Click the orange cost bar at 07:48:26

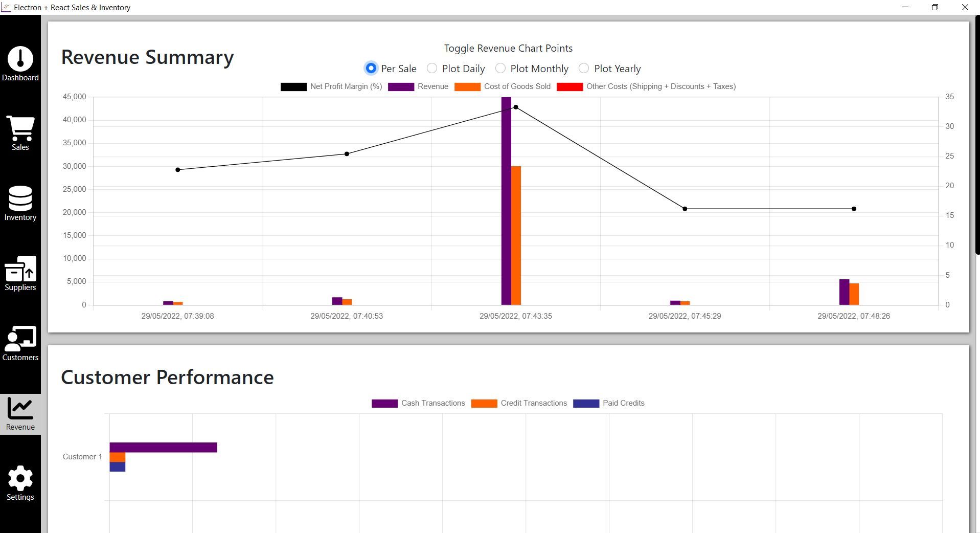pos(854,294)
